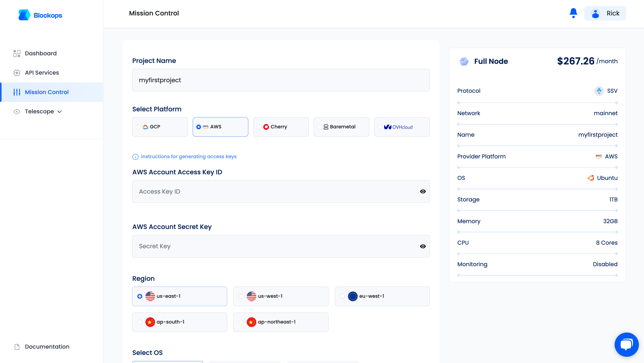Select the us-east-1 region radio button

point(140,296)
